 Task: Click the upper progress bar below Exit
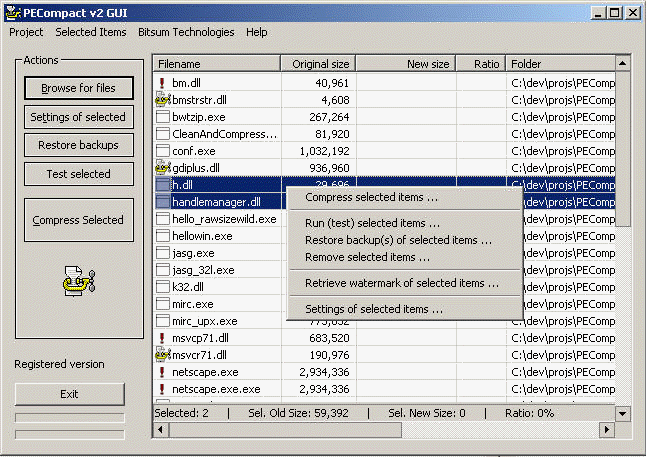[x=70, y=418]
